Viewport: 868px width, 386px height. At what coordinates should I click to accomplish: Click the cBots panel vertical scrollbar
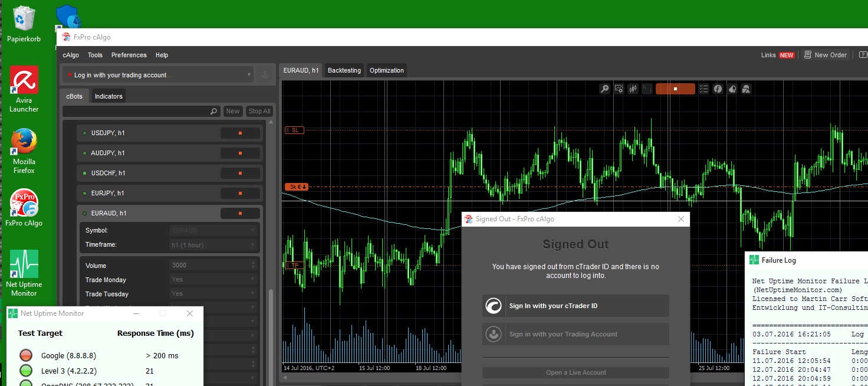click(271, 336)
